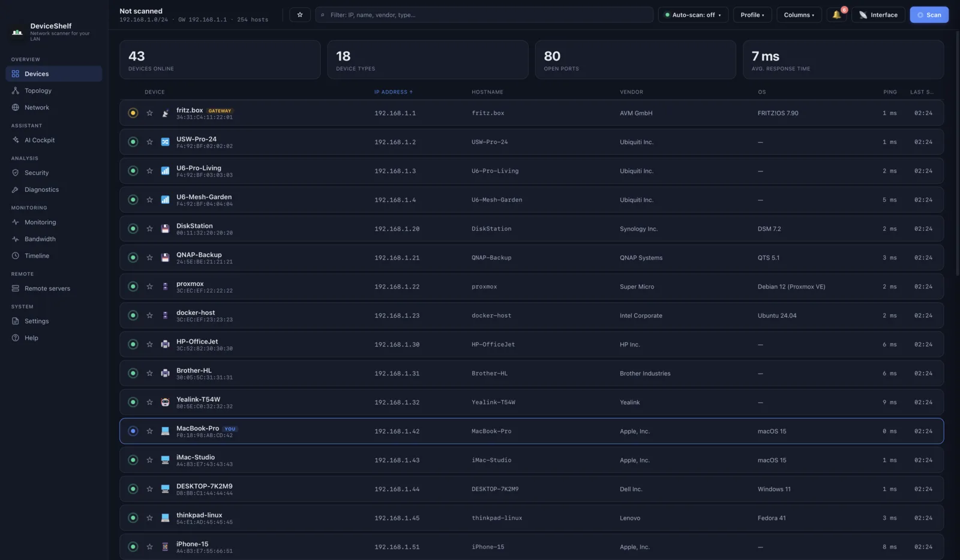Image resolution: width=960 pixels, height=560 pixels.
Task: Star the fritz.box device
Action: point(149,113)
